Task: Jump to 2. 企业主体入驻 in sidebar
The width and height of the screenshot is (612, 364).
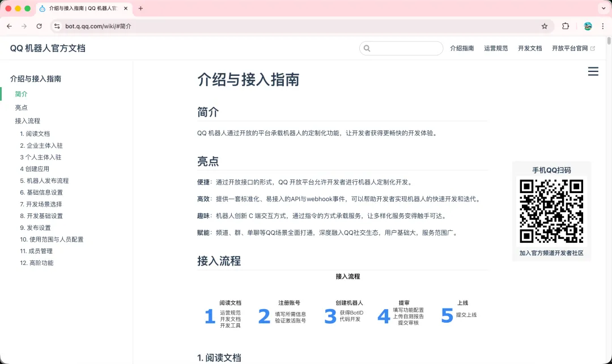Action: [x=41, y=145]
